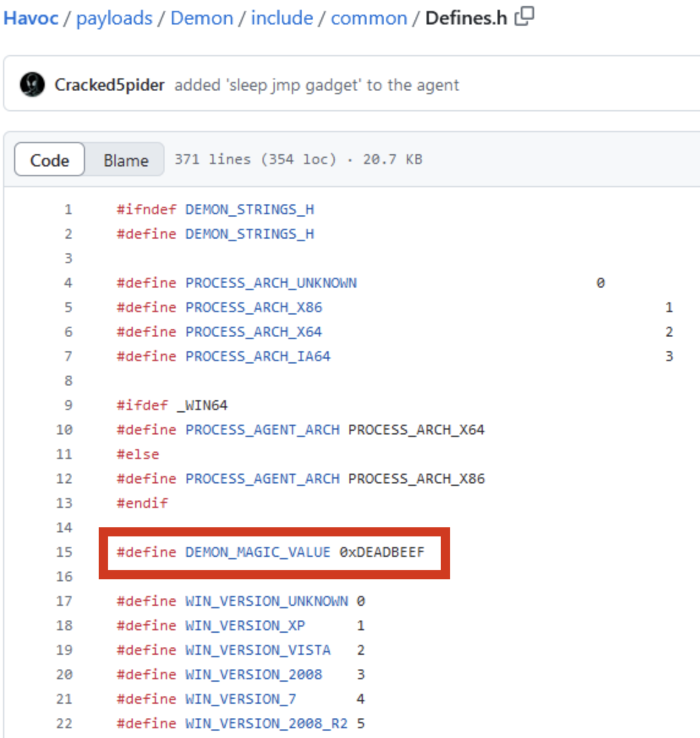
Task: Select line number 15
Action: [64, 552]
